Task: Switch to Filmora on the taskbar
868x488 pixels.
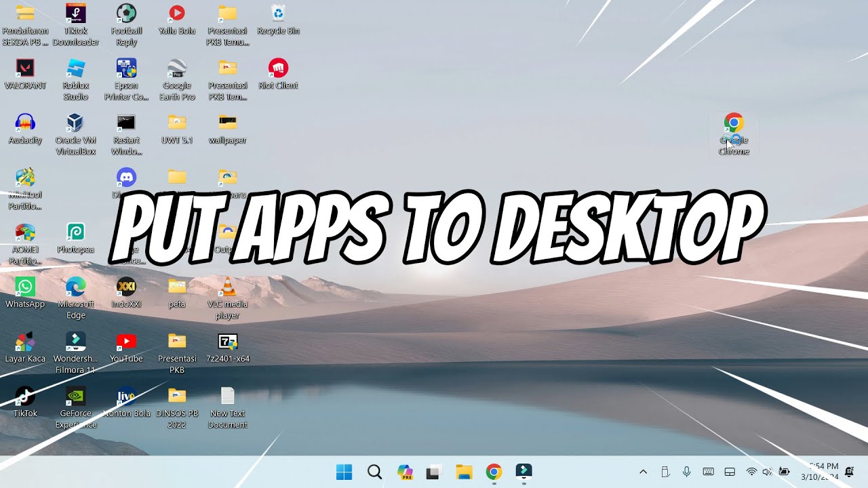Action: (524, 472)
